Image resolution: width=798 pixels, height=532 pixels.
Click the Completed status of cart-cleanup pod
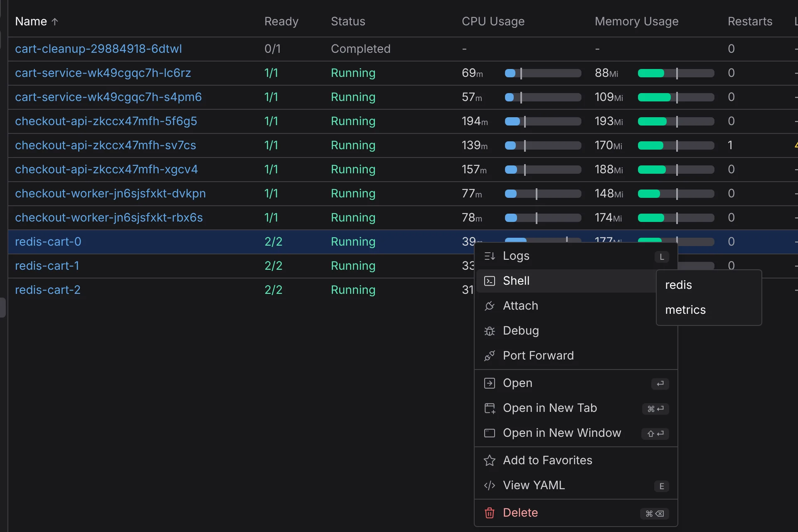point(361,49)
